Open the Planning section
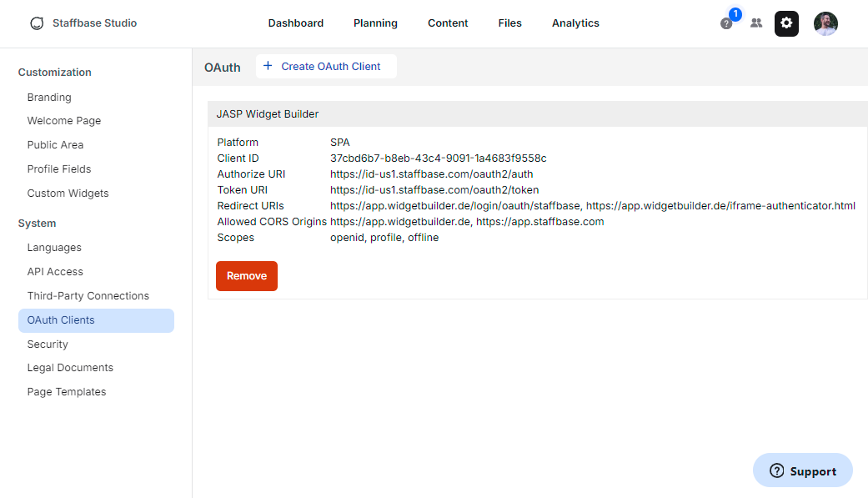Viewport: 868px width, 498px height. click(x=375, y=23)
